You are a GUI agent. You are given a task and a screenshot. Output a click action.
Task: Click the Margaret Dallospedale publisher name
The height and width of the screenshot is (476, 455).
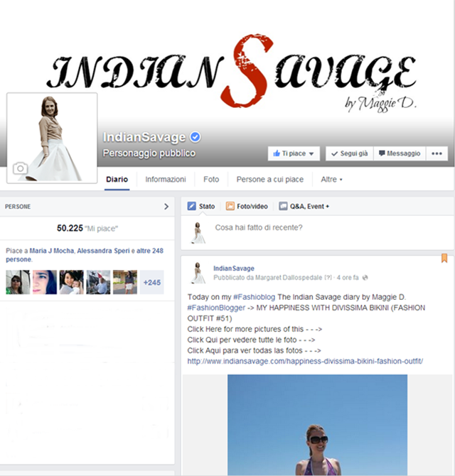[289, 278]
